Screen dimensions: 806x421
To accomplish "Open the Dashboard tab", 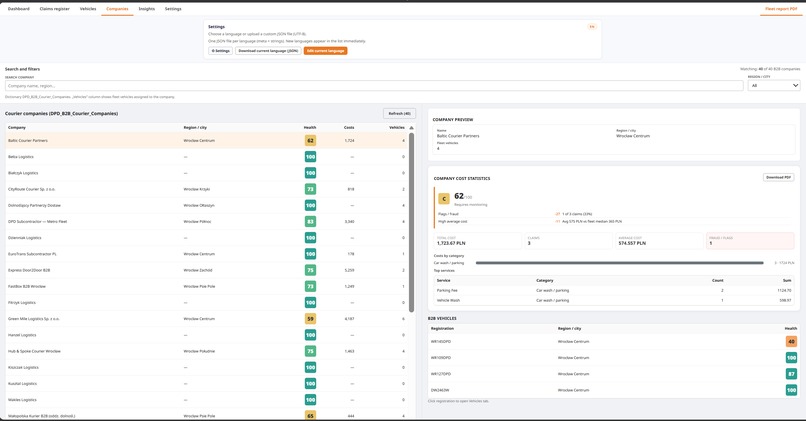I will tap(19, 9).
